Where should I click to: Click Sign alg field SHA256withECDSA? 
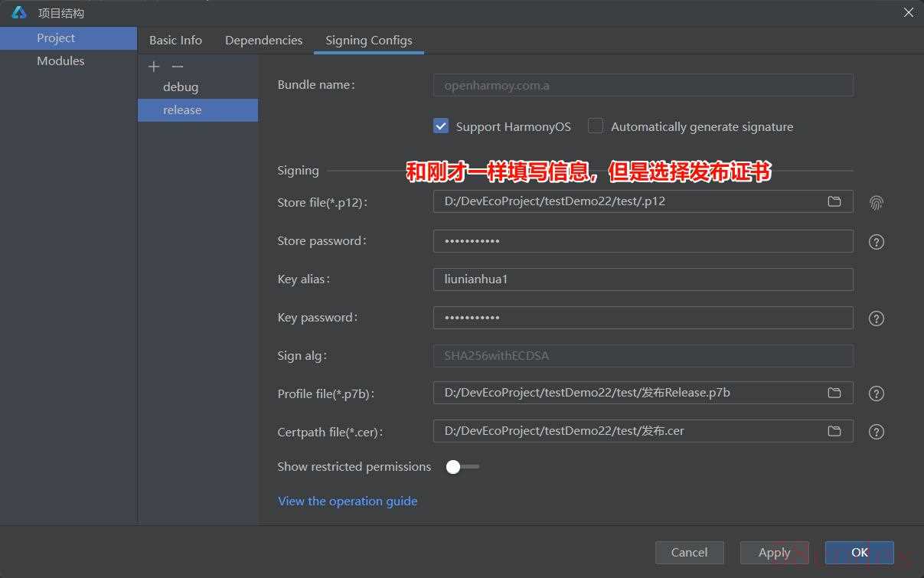point(643,356)
